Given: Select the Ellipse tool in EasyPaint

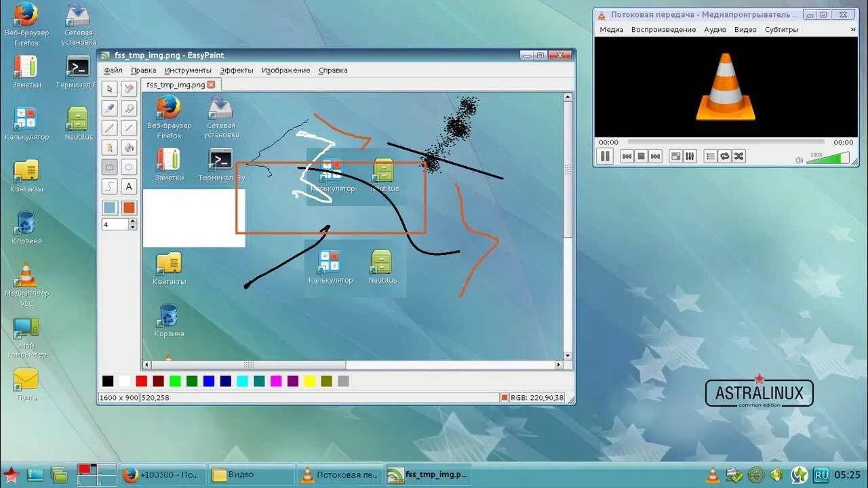Looking at the screenshot, I should (x=129, y=167).
